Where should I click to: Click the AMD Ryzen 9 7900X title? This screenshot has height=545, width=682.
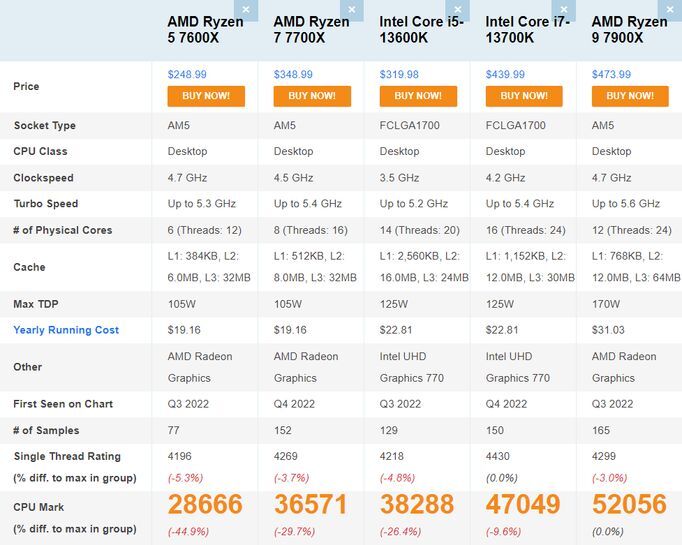(x=630, y=30)
